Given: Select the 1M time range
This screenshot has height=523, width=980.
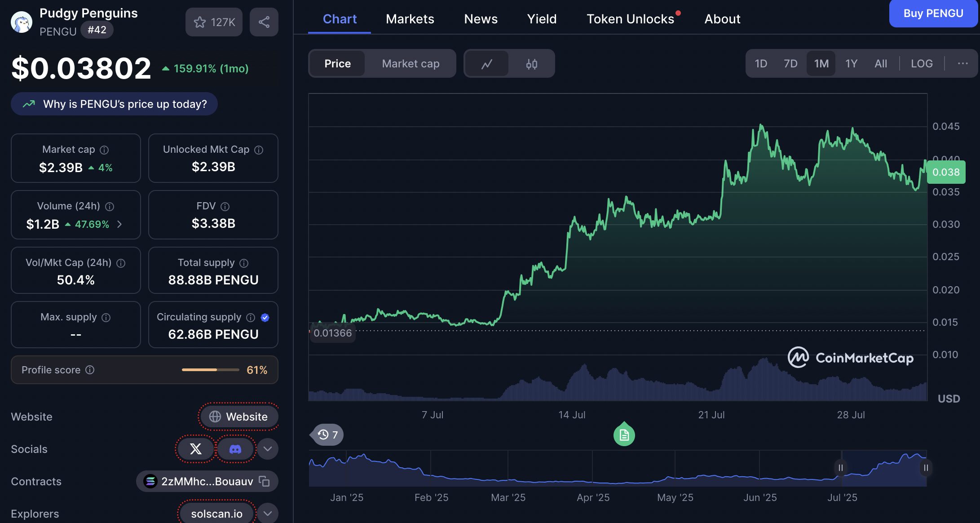Looking at the screenshot, I should click(x=821, y=63).
